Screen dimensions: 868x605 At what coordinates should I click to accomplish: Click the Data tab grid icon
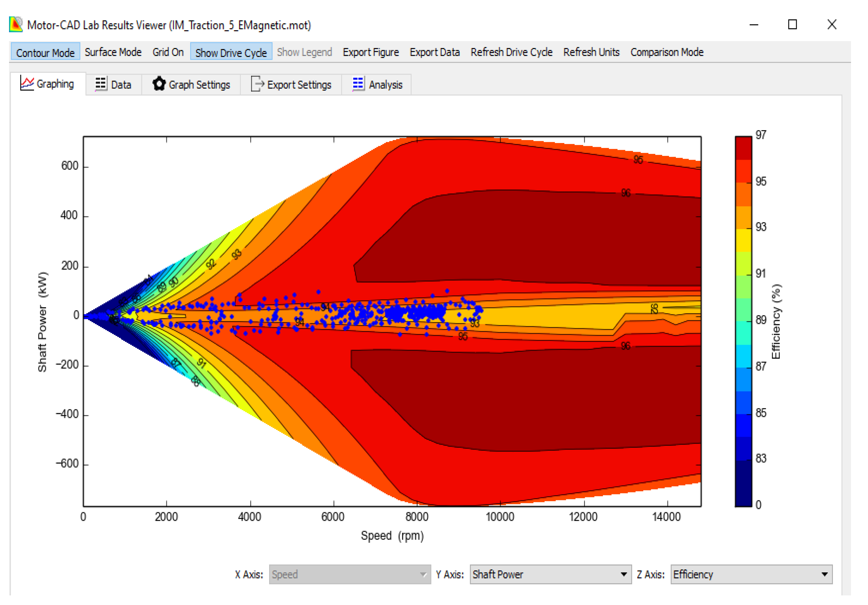[101, 84]
